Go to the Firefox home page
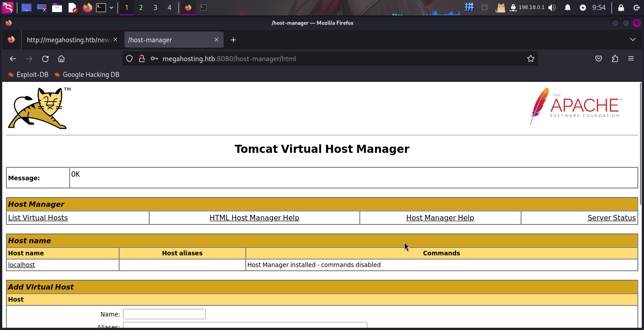 click(62, 59)
